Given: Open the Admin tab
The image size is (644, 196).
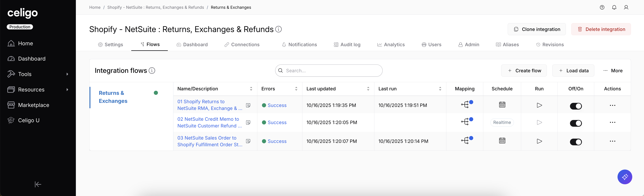Looking at the screenshot, I should tap(469, 45).
